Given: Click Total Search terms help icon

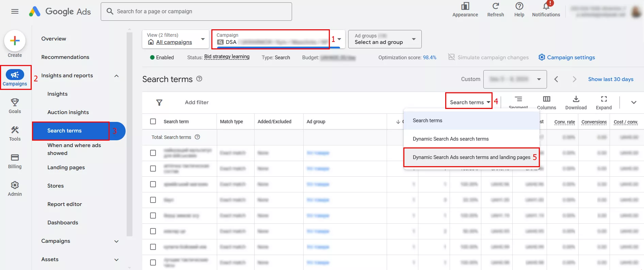Looking at the screenshot, I should coord(197,137).
